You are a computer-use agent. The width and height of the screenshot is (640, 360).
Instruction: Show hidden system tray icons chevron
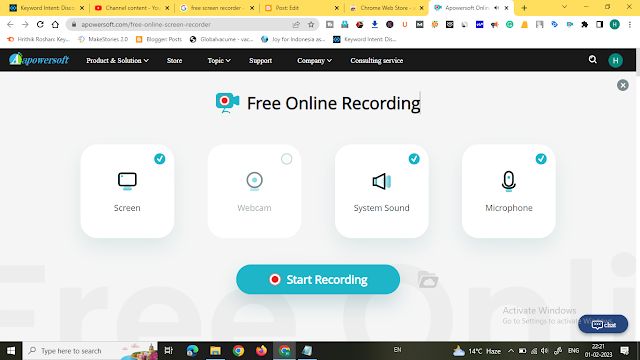click(511, 351)
